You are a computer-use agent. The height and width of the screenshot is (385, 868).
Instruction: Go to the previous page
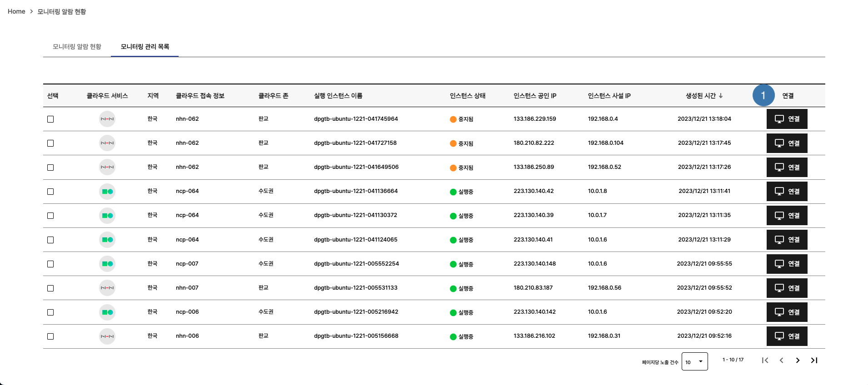781,360
